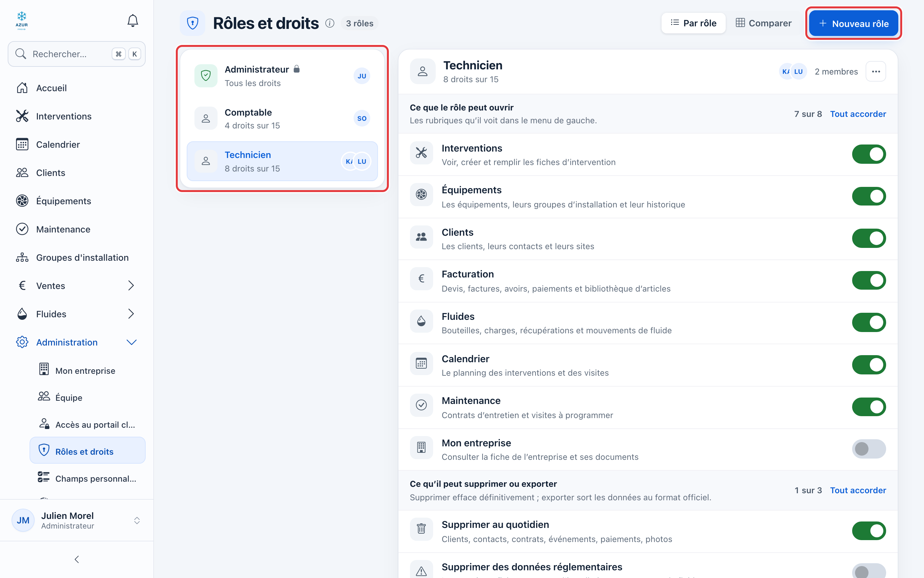Switch to the Par rôle view
This screenshot has height=578, width=924.
(693, 23)
